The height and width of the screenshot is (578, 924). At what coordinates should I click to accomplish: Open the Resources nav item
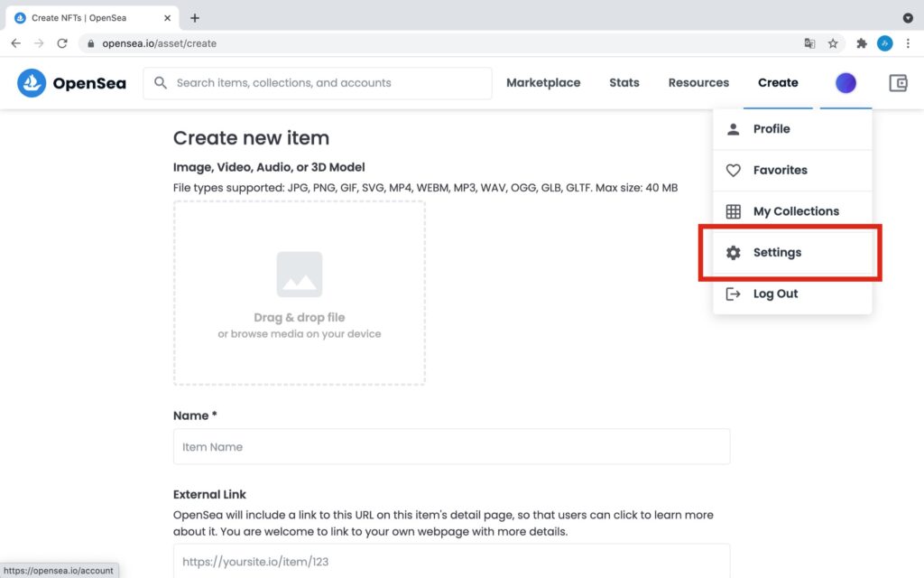point(698,82)
